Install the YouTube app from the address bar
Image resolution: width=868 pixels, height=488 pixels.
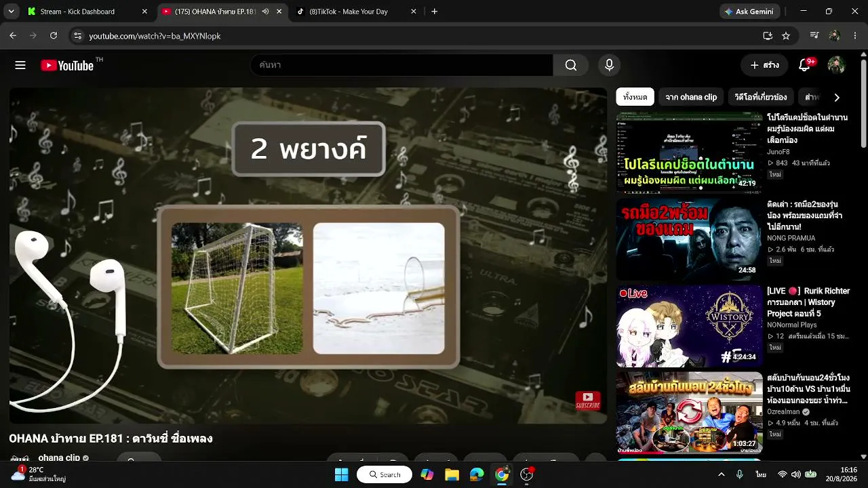pyautogui.click(x=768, y=36)
